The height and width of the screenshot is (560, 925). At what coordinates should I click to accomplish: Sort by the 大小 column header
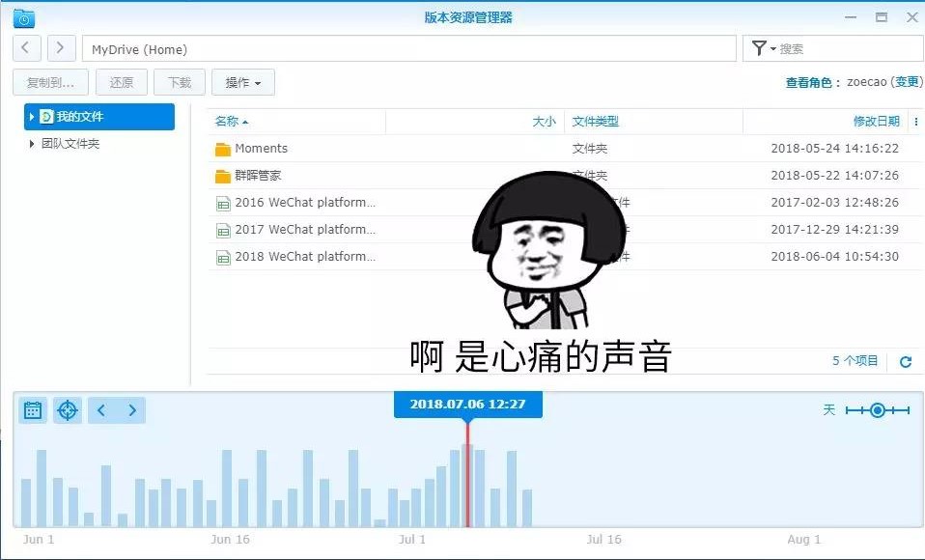click(544, 122)
